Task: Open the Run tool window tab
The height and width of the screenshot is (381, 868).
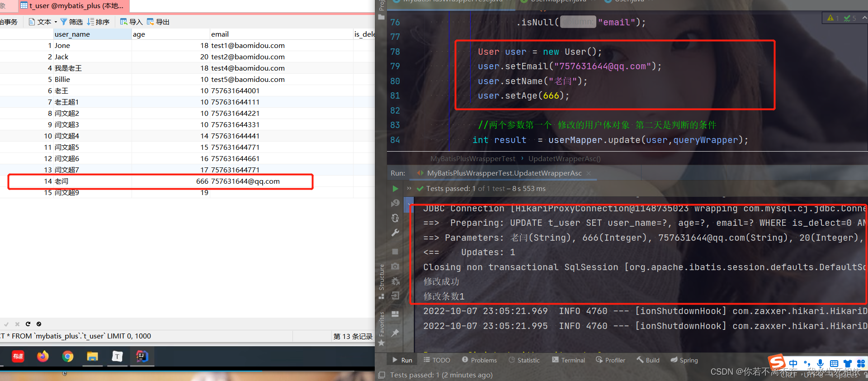Action: coord(402,360)
